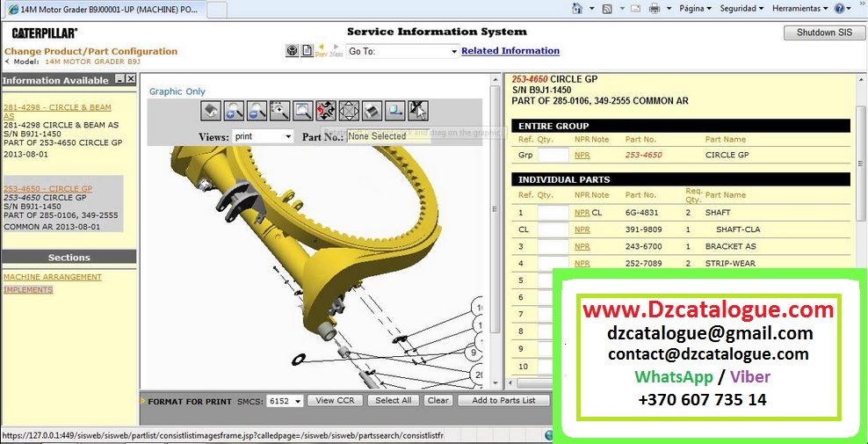The width and height of the screenshot is (868, 444).
Task: Click the Part No. None Selected field
Action: 388,135
